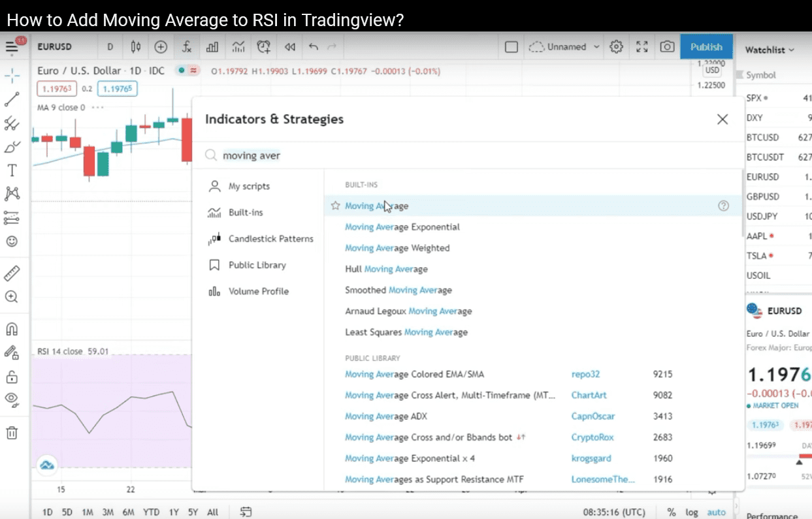Open indicators with the fx icon
The image size is (812, 519).
click(x=187, y=47)
